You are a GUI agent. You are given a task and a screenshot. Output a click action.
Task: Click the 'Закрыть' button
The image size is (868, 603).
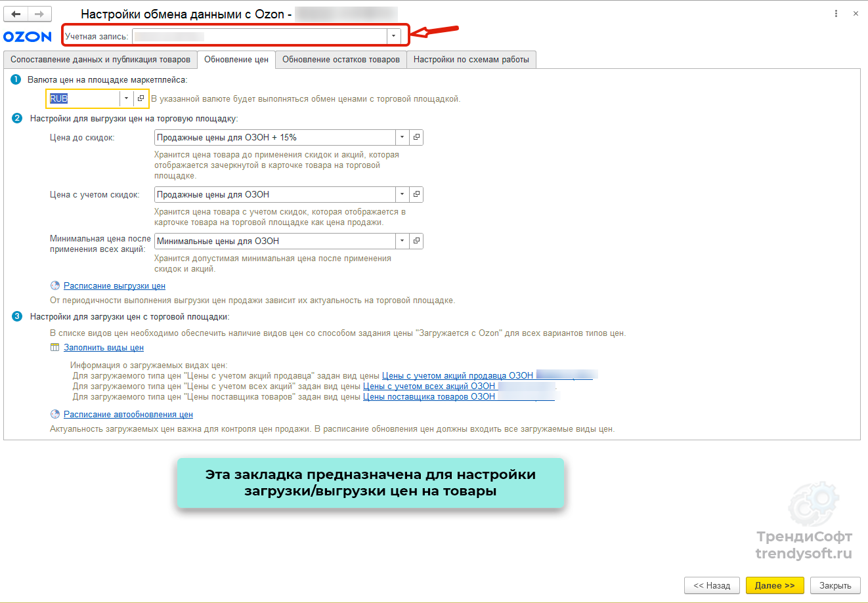click(x=835, y=585)
